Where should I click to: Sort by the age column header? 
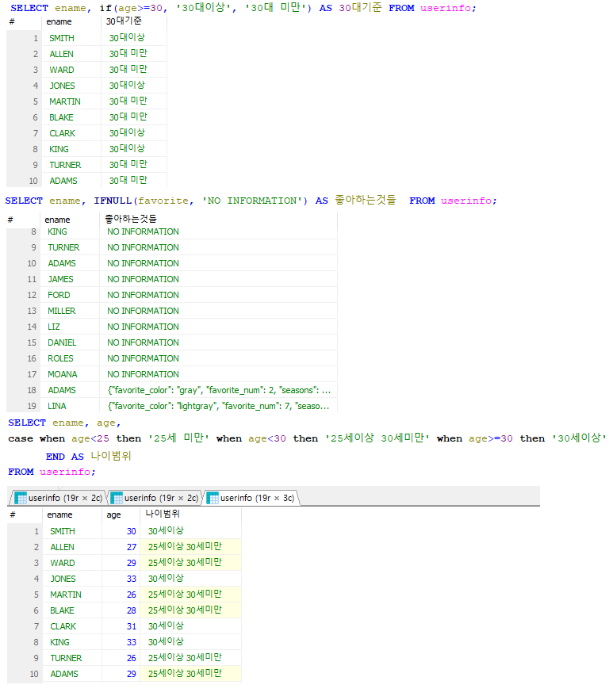121,514
